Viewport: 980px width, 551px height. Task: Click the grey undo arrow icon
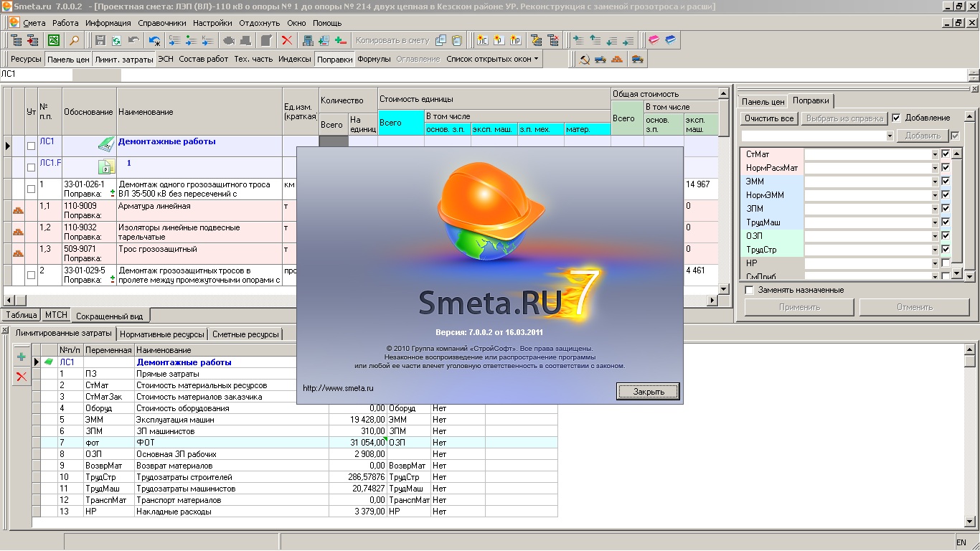pyautogui.click(x=133, y=40)
